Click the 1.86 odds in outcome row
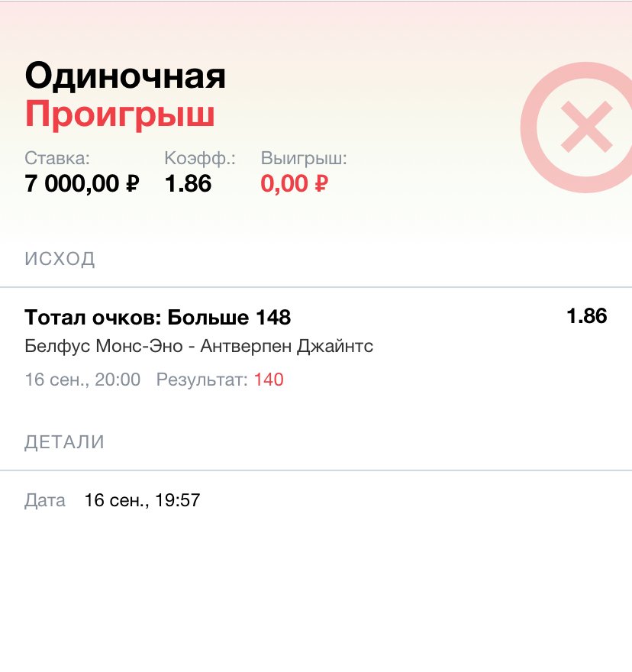 coord(586,316)
